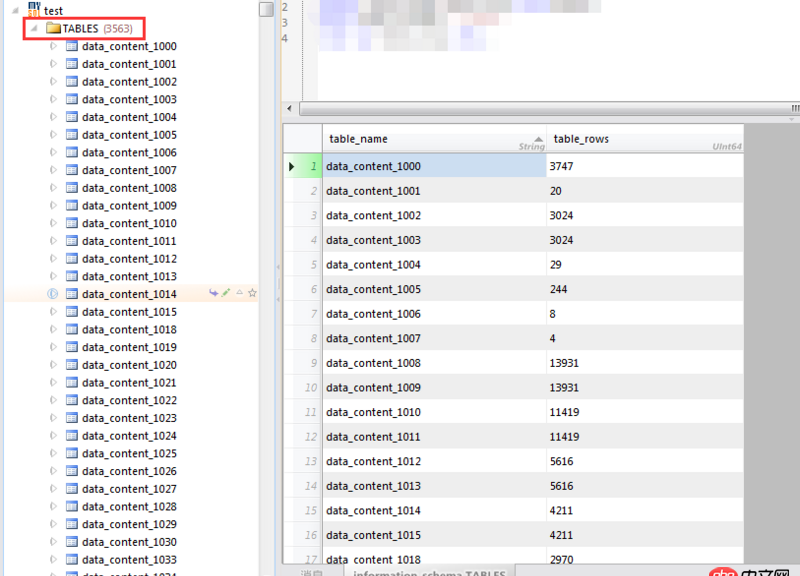Viewport: 800px width, 576px height.
Task: Click the table icon of data_content_1011 in tree
Action: coord(72,241)
